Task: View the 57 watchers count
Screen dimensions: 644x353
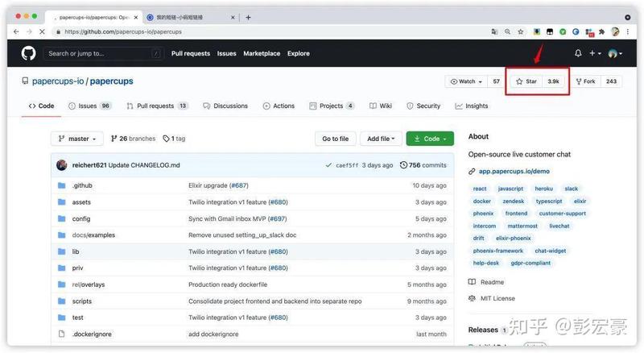Action: pyautogui.click(x=496, y=81)
